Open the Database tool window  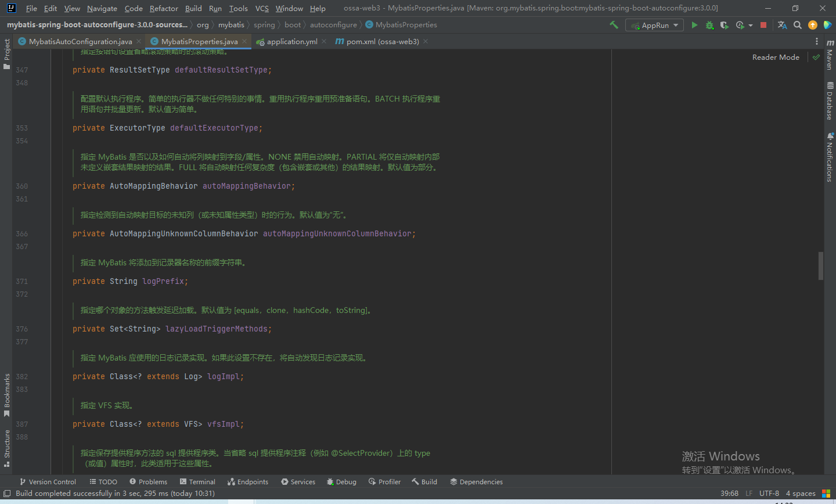pyautogui.click(x=830, y=100)
